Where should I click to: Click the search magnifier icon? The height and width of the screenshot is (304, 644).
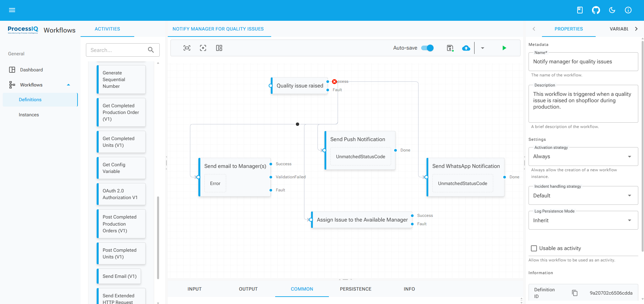151,50
